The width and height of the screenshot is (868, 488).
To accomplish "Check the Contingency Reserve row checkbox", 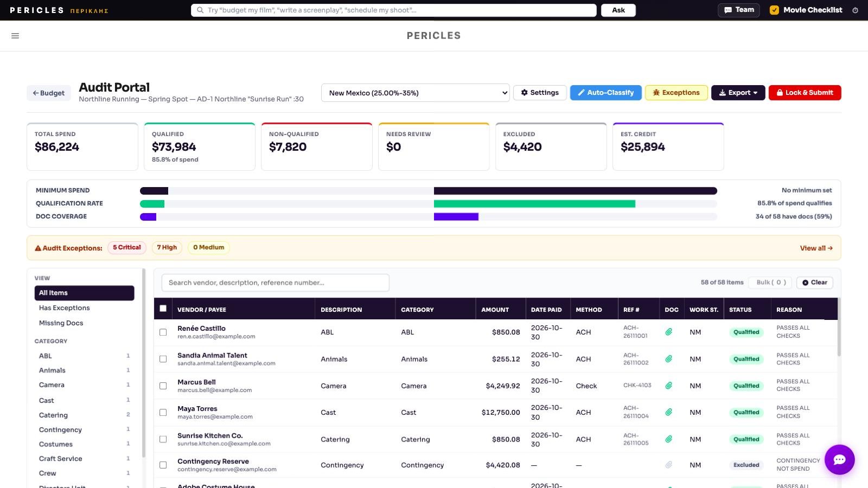I will coord(163,465).
